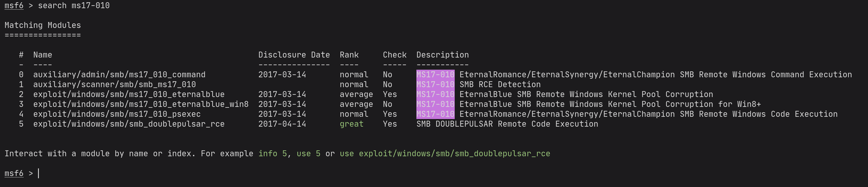Place cursor at the bottom msf6 prompt
The width and height of the screenshot is (868, 187).
[39, 173]
